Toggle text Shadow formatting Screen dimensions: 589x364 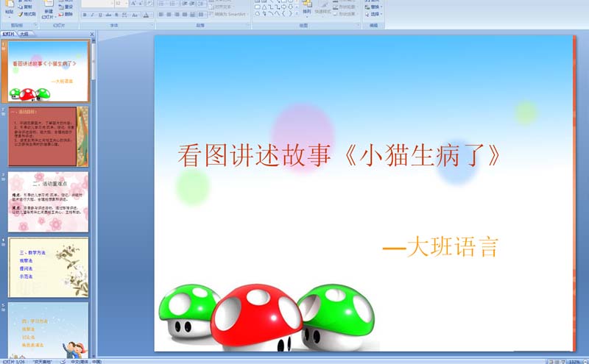(116, 15)
